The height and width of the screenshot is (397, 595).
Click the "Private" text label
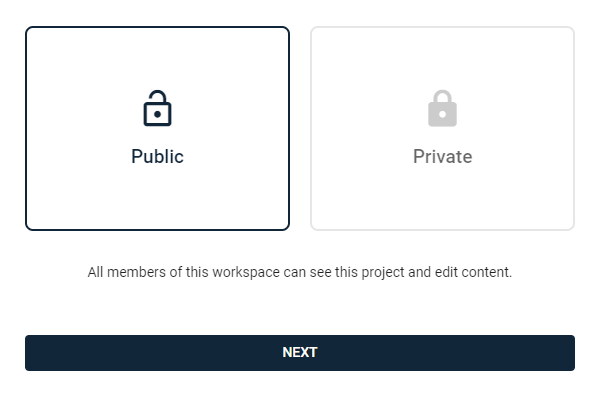442,156
